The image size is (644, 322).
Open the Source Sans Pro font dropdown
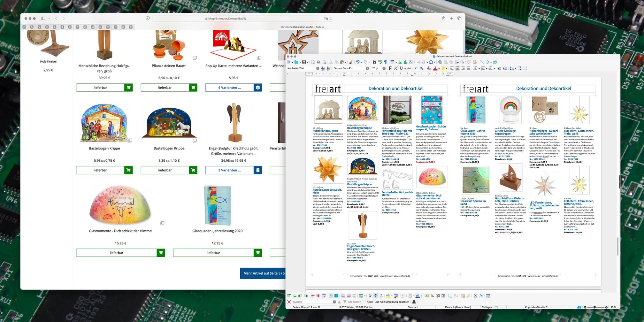[x=367, y=68]
